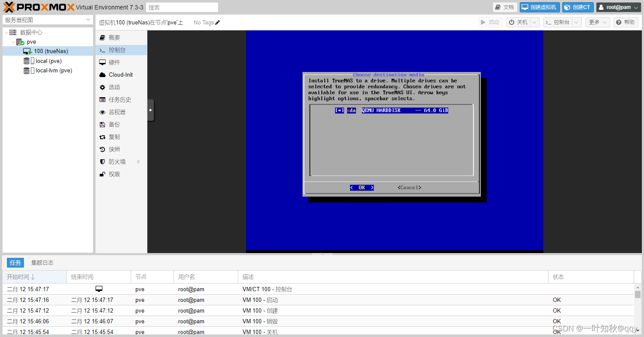Select the pve node
The width and height of the screenshot is (644, 337).
(x=31, y=42)
